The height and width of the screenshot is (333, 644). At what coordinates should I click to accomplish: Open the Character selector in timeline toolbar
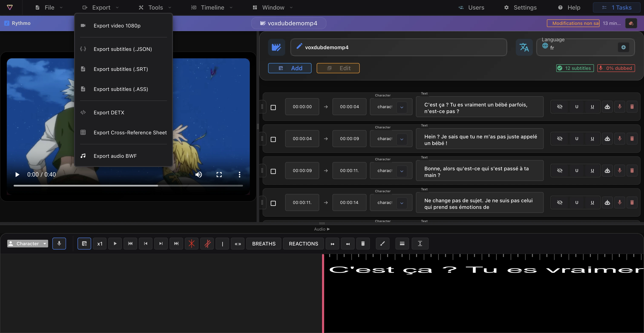(27, 244)
